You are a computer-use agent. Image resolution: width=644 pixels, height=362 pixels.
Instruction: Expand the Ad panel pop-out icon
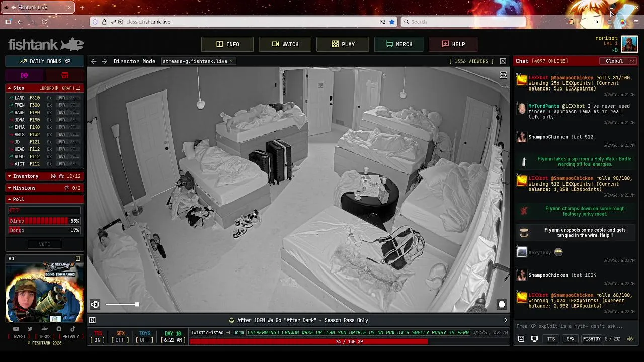[78, 259]
